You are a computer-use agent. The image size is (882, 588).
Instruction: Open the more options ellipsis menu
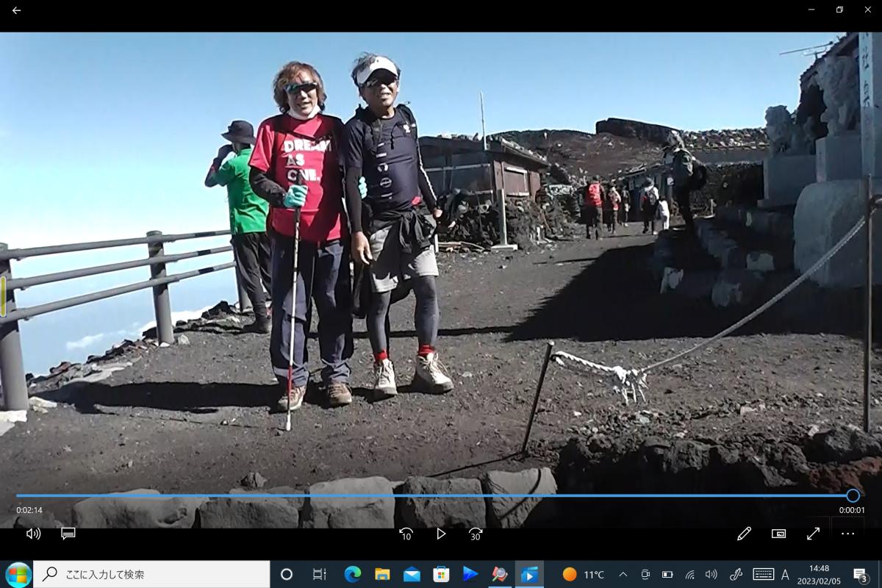(x=847, y=534)
